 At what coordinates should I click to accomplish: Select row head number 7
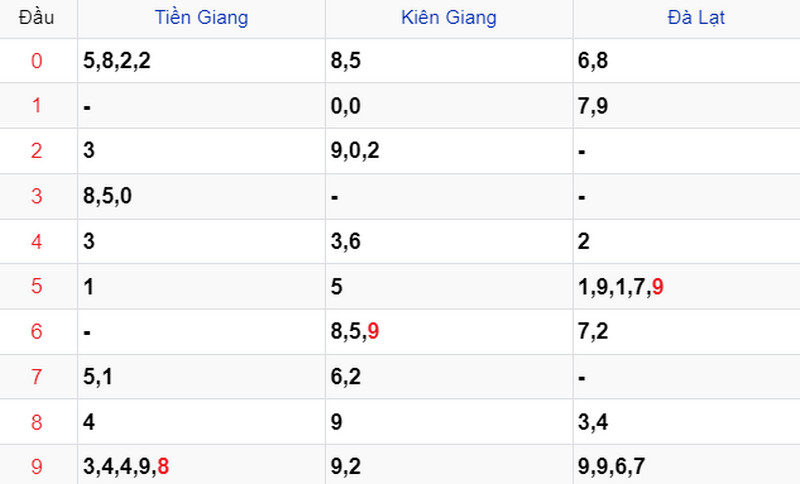[36, 377]
